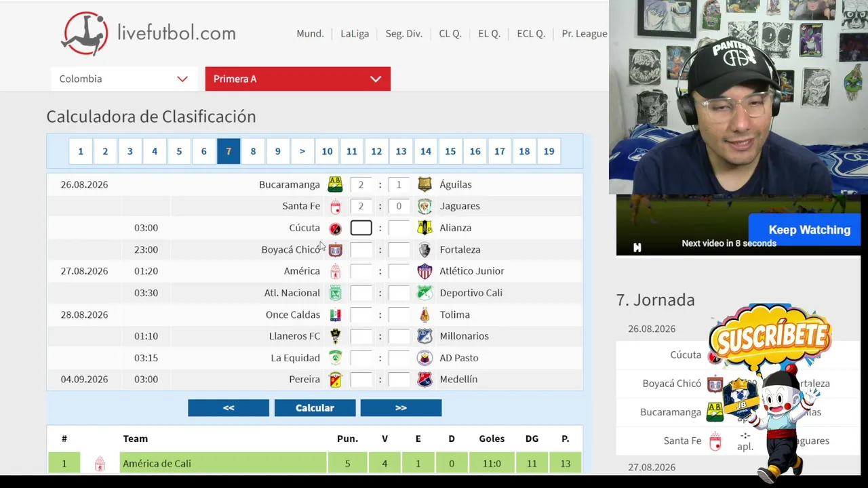Open the CL Q. navigation link
This screenshot has width=868, height=488.
pos(450,34)
